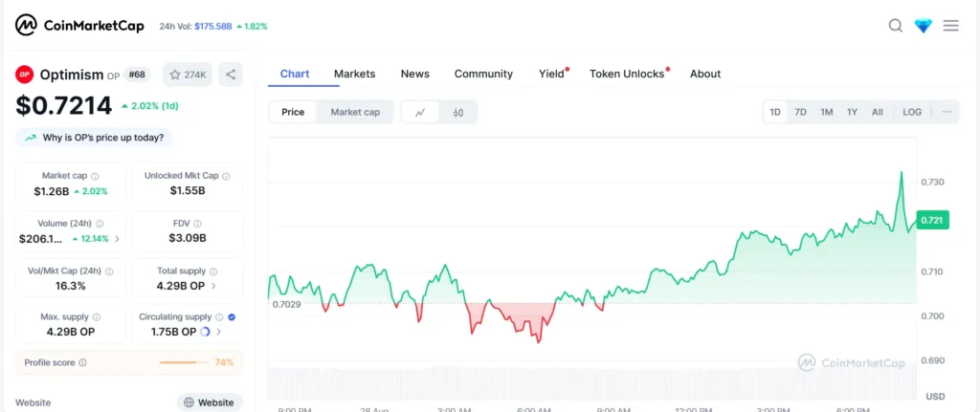Expand Total supply 4.29B OP chevron

tap(213, 286)
